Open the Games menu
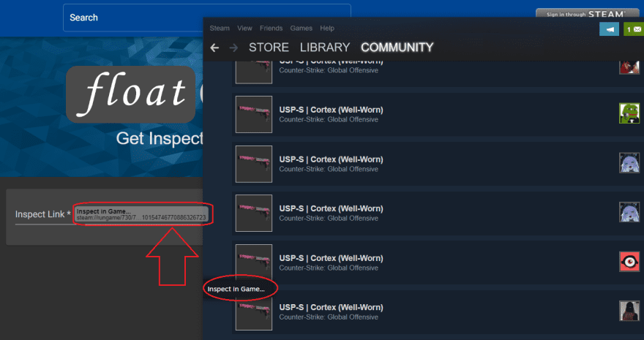 coord(301,29)
